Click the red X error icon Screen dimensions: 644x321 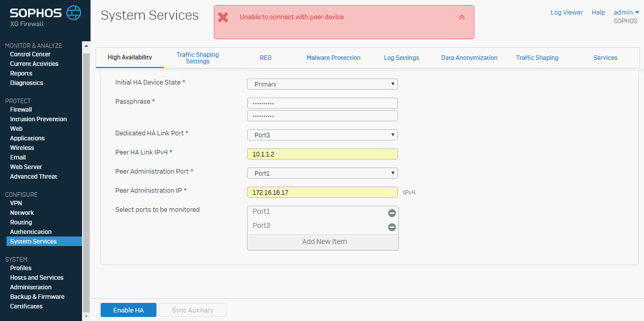click(223, 17)
